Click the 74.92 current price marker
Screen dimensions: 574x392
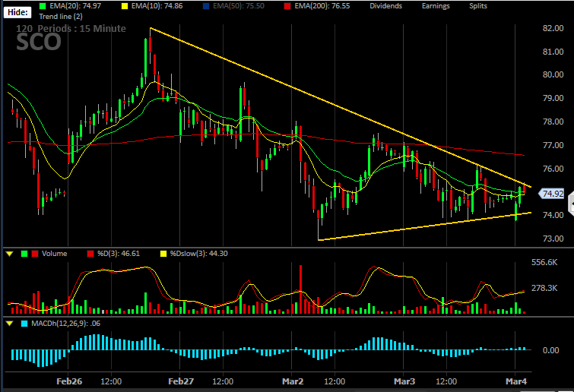coord(552,194)
